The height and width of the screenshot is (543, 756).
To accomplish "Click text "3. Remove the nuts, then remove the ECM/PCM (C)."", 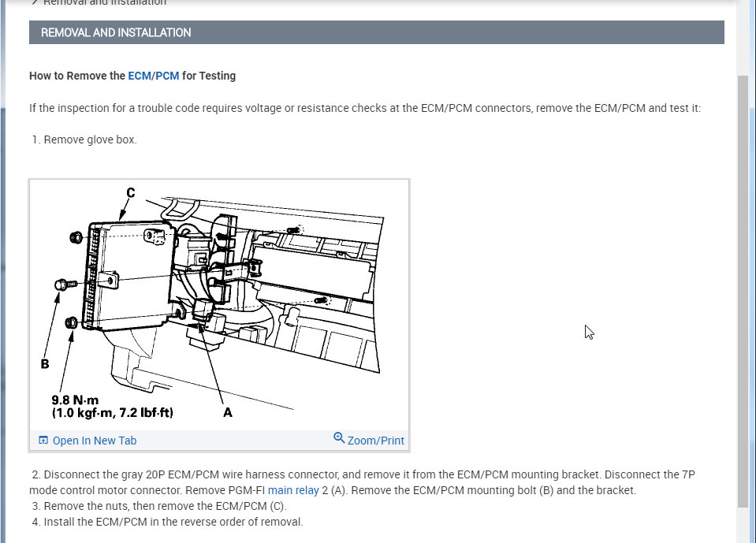I will coord(159,506).
